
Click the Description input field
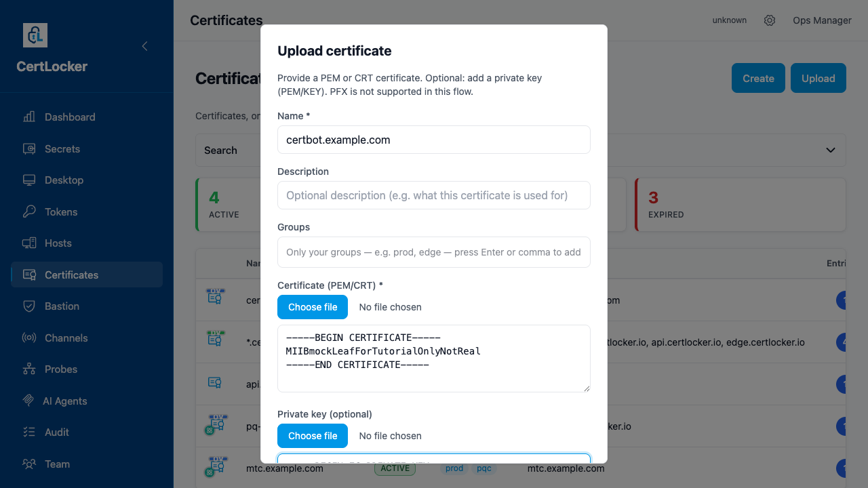pyautogui.click(x=434, y=195)
